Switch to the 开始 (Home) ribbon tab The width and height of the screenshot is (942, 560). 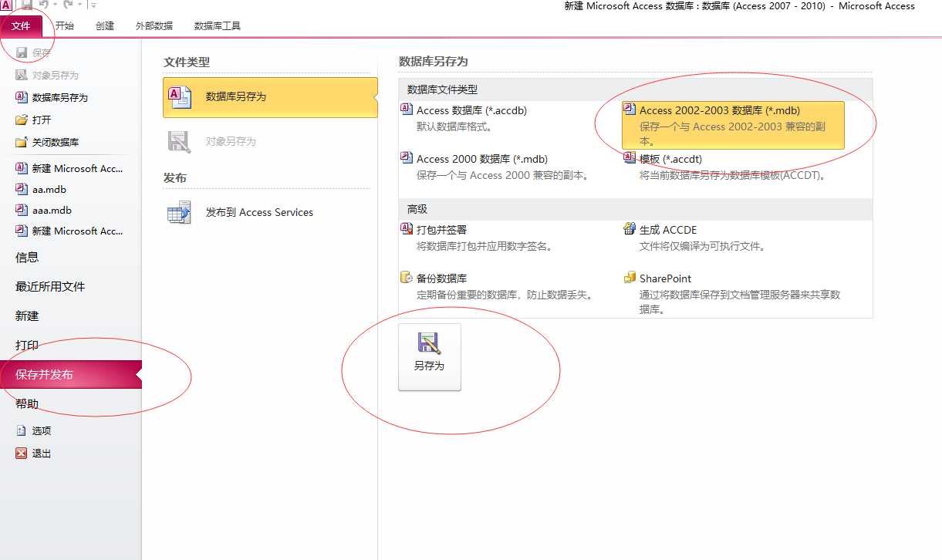pyautogui.click(x=65, y=25)
